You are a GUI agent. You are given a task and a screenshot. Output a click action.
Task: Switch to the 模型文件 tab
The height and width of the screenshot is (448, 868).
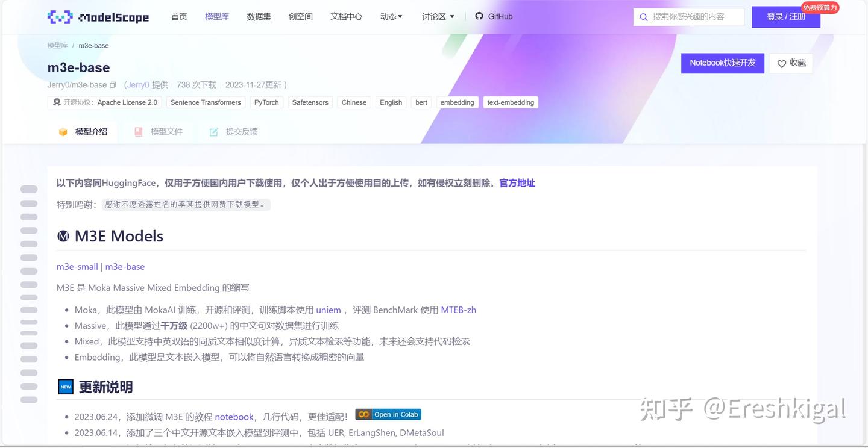click(165, 131)
